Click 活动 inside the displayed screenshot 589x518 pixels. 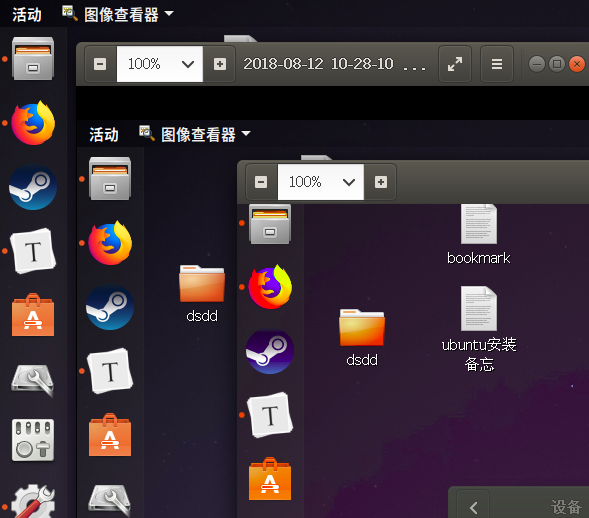pyautogui.click(x=104, y=134)
